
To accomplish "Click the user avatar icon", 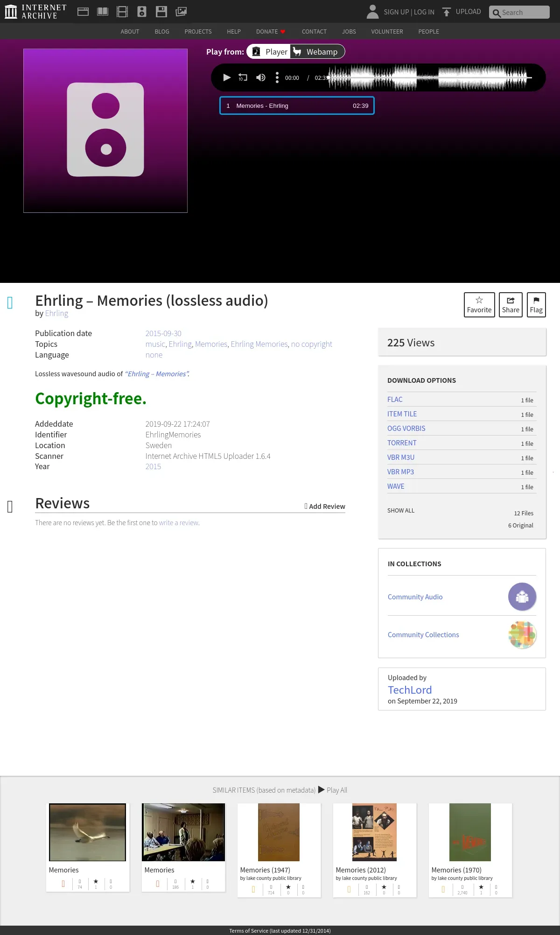I will pyautogui.click(x=372, y=12).
